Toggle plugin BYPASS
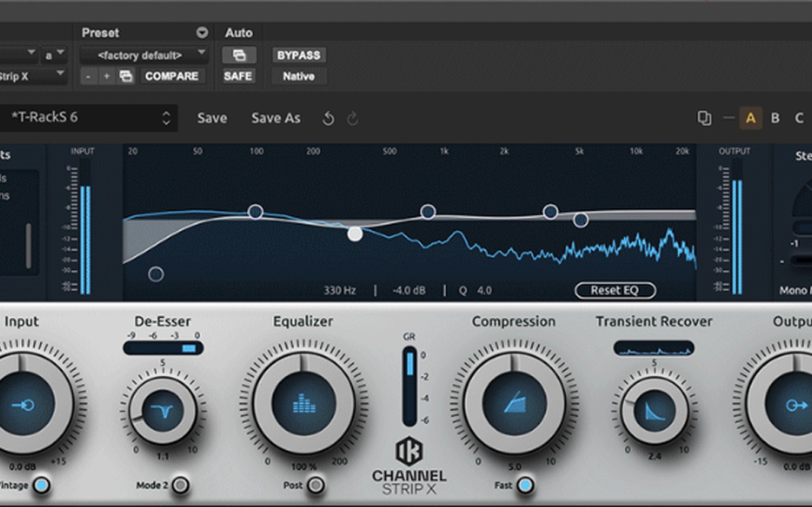This screenshot has width=812, height=507. pyautogui.click(x=299, y=55)
